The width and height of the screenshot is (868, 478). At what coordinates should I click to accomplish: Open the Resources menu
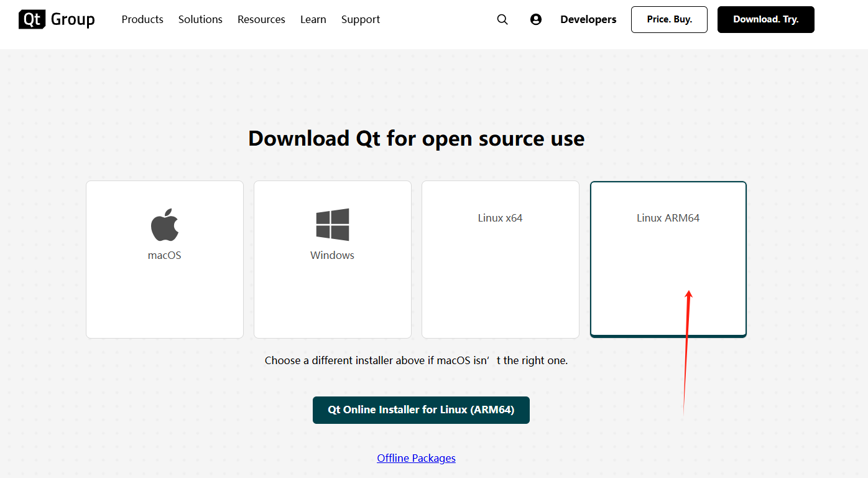coord(261,19)
